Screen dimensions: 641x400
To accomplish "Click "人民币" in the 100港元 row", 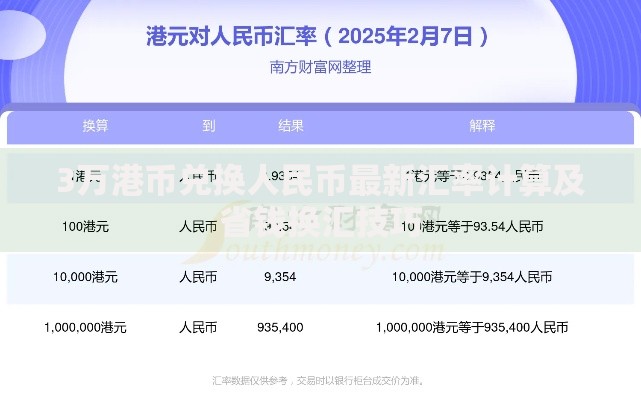I will [198, 227].
